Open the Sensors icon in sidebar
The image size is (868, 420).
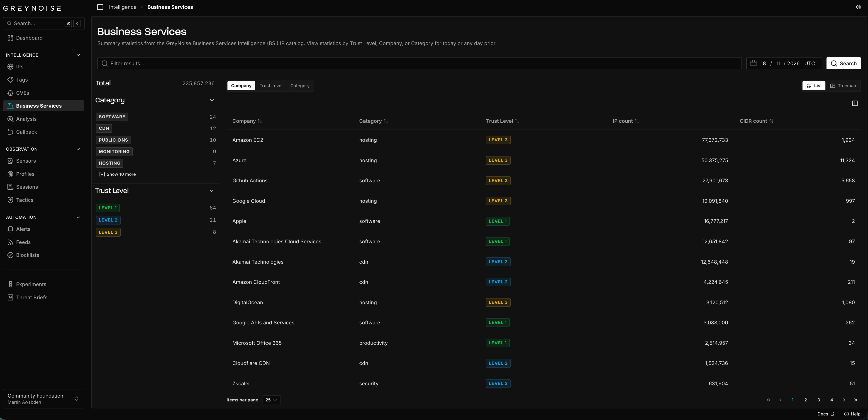coord(10,161)
